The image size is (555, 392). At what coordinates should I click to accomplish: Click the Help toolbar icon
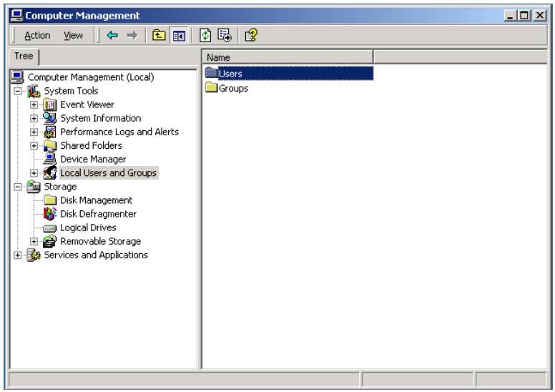click(x=251, y=36)
